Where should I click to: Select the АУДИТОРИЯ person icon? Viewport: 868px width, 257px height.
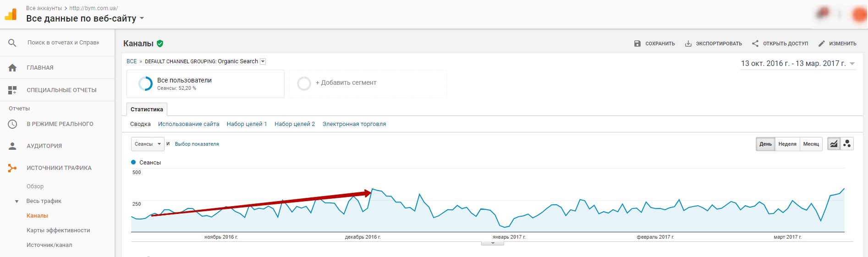12,146
